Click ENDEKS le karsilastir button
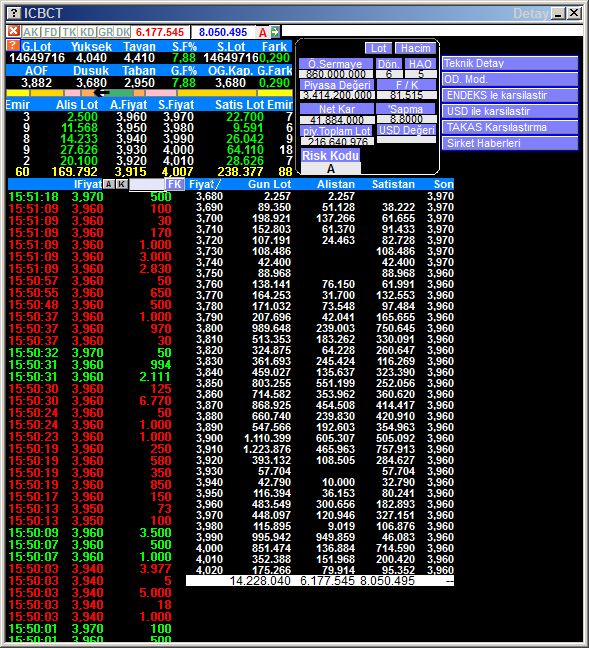The height and width of the screenshot is (648, 589). (x=509, y=95)
